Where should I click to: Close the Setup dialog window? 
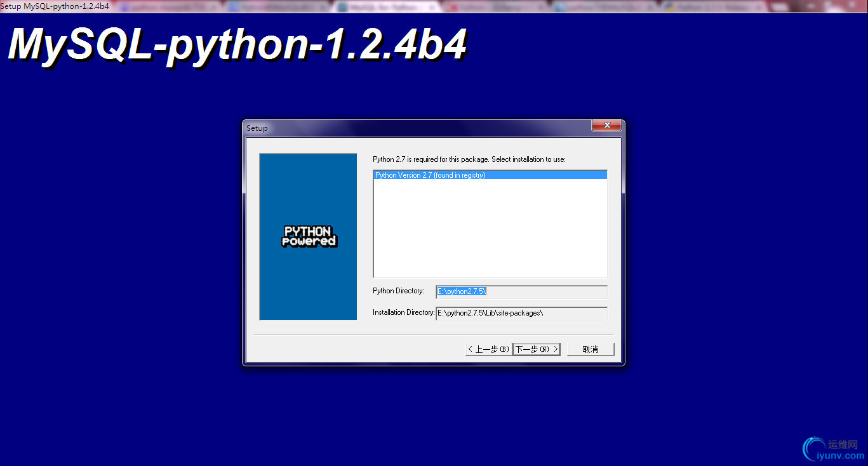606,126
